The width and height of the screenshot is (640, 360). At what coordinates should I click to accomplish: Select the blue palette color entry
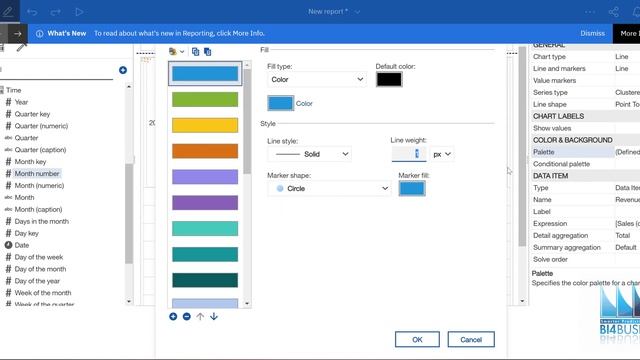click(x=205, y=73)
